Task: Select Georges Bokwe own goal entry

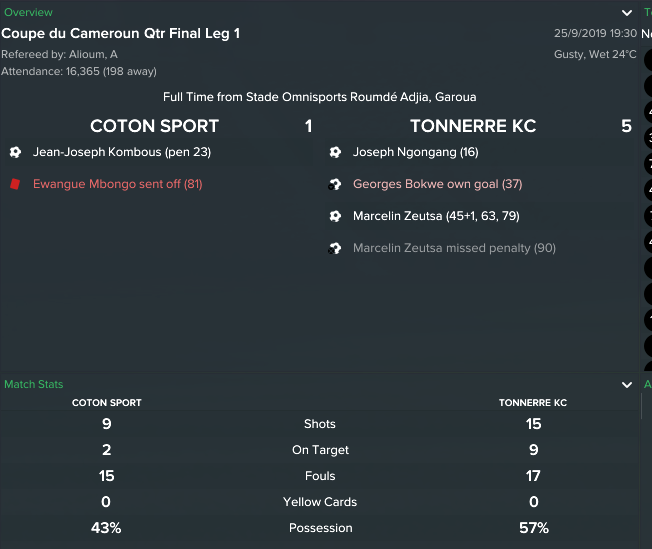Action: (437, 184)
